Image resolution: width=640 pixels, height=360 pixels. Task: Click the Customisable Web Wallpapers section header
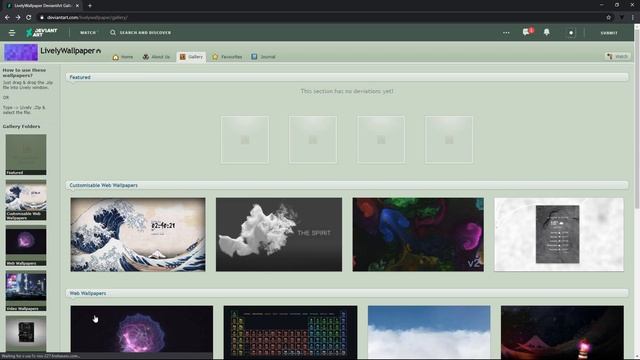point(104,185)
